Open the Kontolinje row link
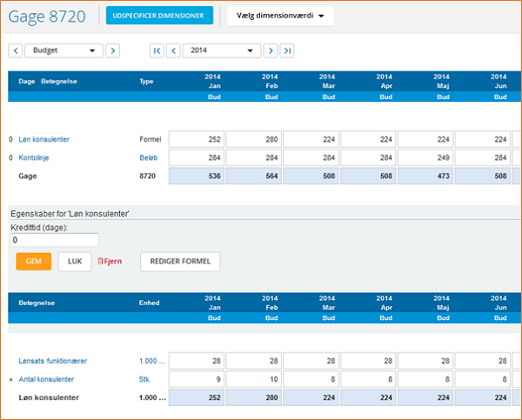Screen dimensions: 522x420 pos(35,158)
